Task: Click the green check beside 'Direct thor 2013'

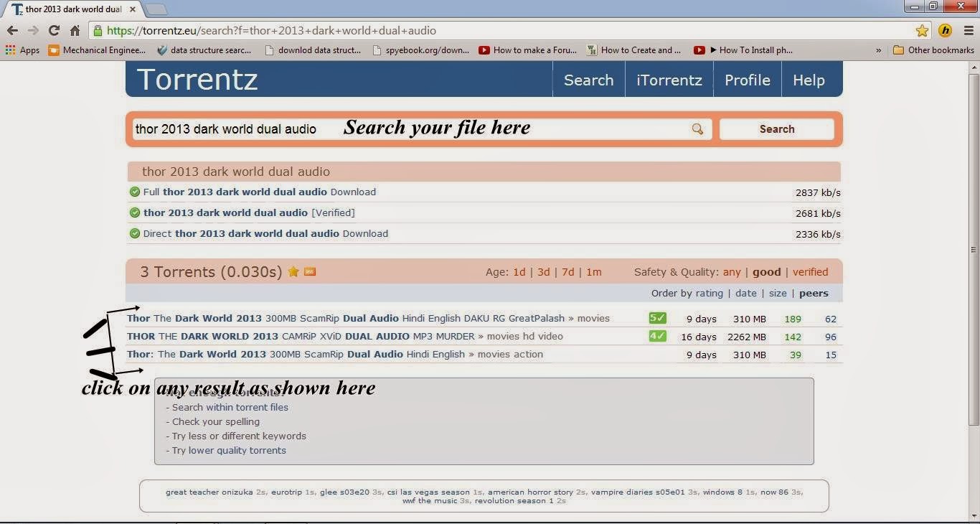Action: [x=134, y=233]
